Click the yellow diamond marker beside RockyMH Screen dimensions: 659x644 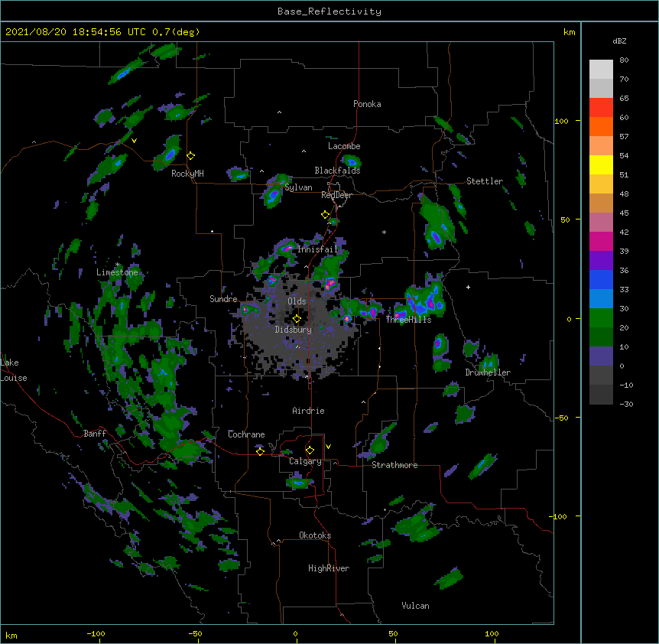click(x=191, y=156)
